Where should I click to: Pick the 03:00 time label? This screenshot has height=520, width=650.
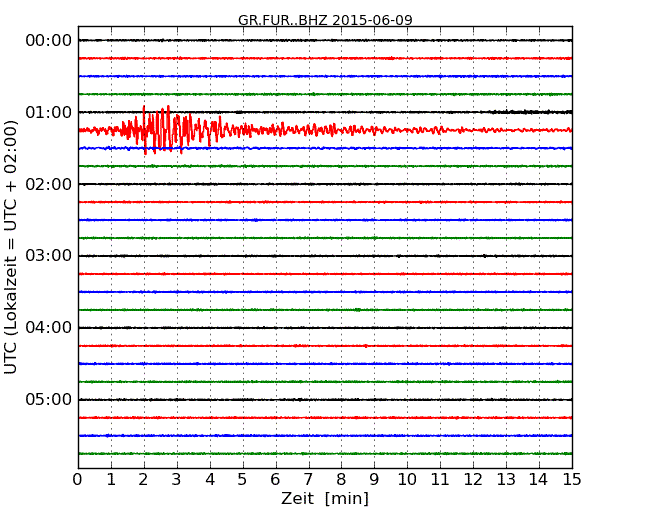pos(49,256)
